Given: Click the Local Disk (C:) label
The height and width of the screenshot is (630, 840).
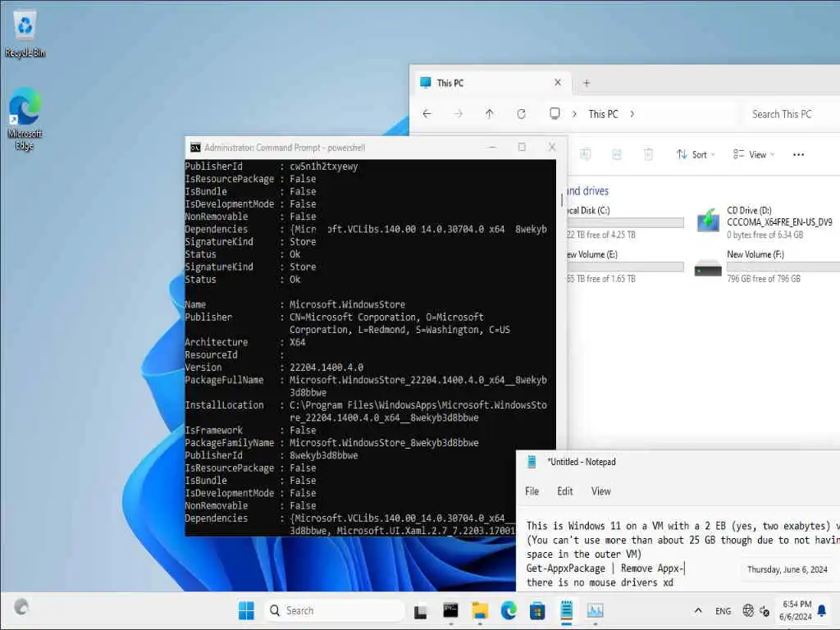Looking at the screenshot, I should 588,210.
